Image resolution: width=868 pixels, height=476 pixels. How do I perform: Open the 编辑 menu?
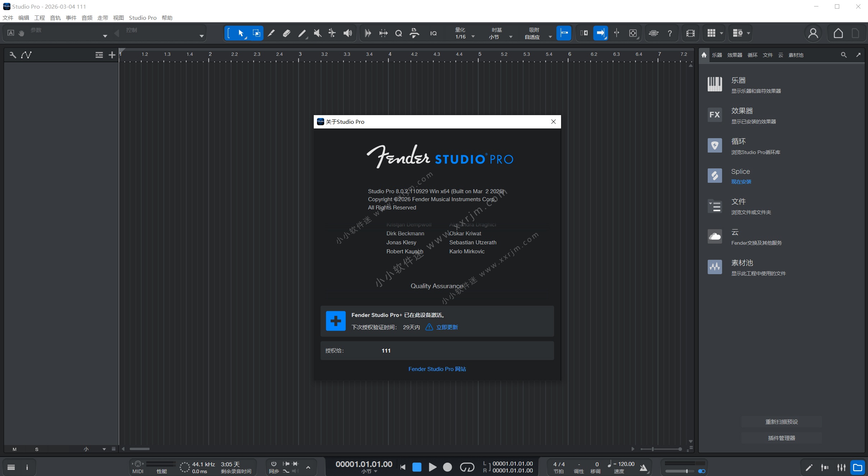23,18
